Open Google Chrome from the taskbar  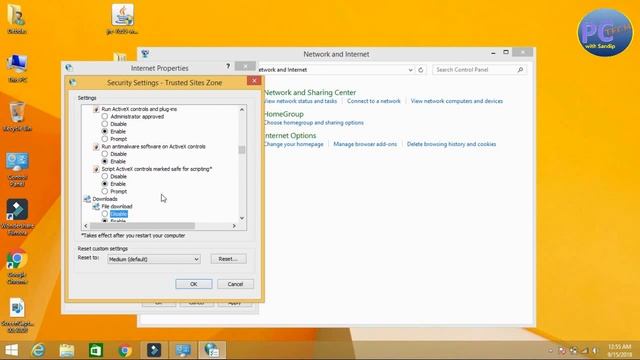125,350
